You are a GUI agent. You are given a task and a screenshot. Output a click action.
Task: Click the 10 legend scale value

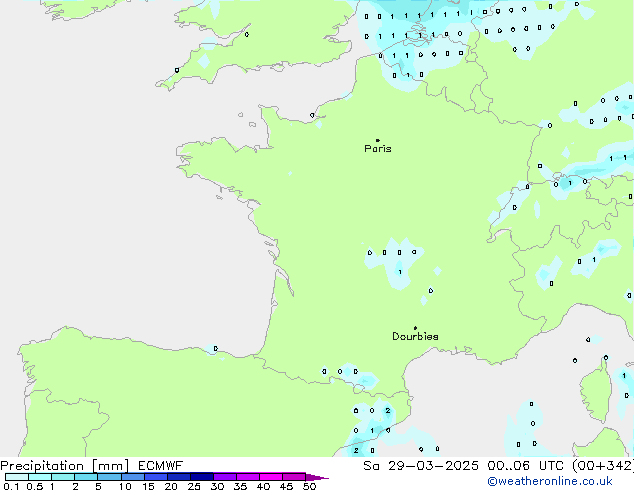(125, 486)
